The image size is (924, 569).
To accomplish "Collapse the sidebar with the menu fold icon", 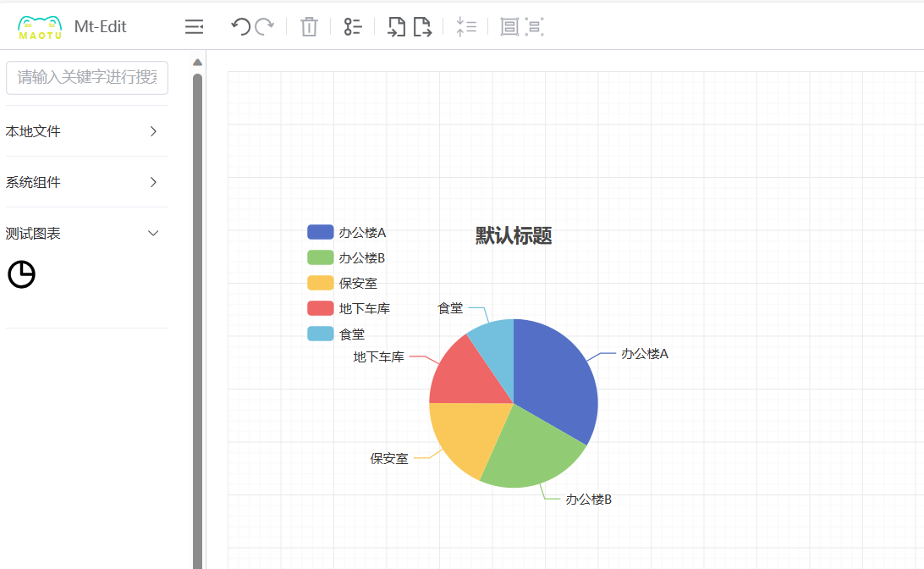I will click(x=194, y=27).
